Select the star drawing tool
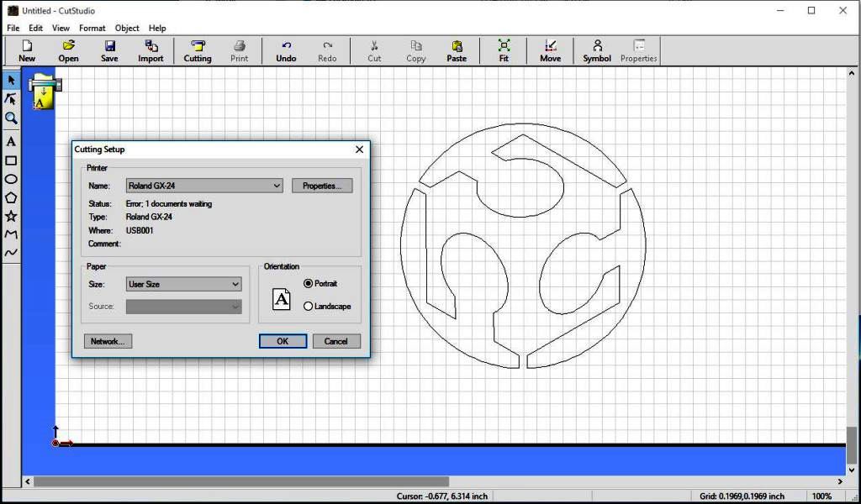 (x=11, y=216)
